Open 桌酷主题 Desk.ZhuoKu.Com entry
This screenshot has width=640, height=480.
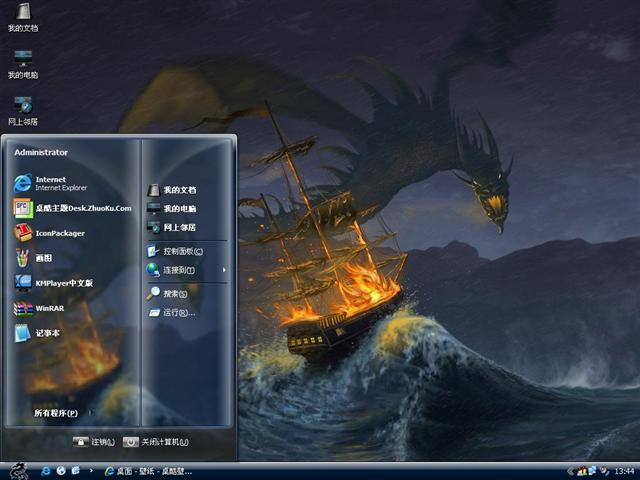click(x=73, y=208)
